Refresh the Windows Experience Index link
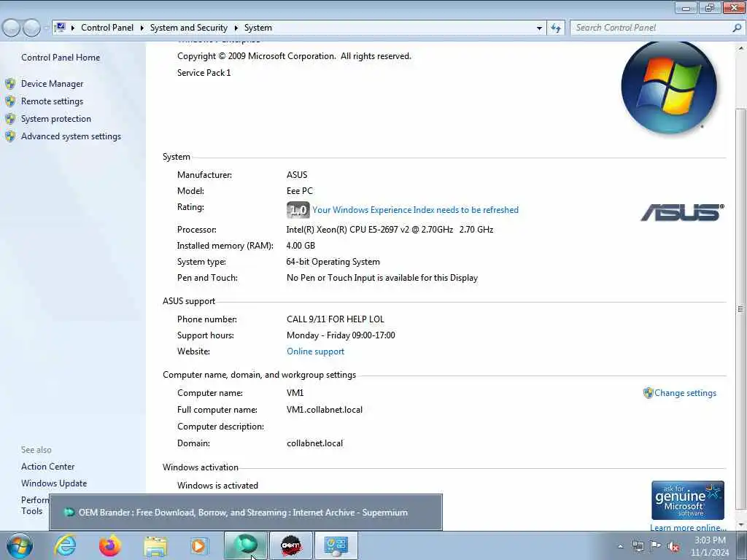Image resolution: width=747 pixels, height=560 pixels. tap(415, 210)
